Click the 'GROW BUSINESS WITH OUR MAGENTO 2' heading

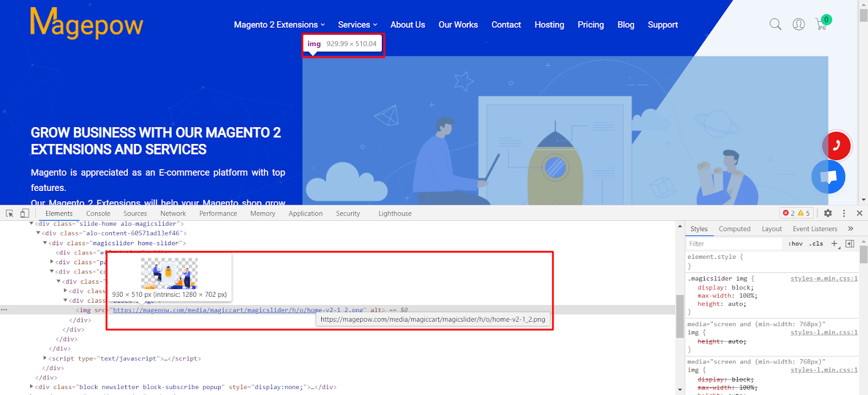pos(156,133)
